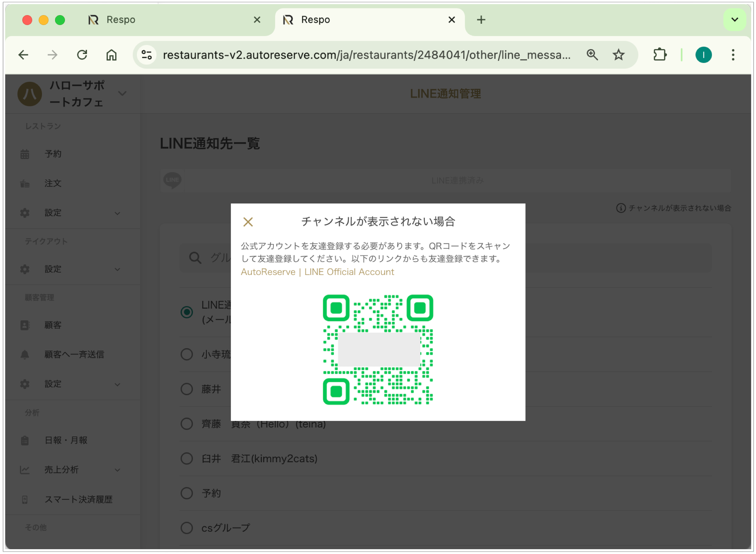Viewport: 756px width, 554px height.
Task: Reload the page
Action: tap(82, 55)
